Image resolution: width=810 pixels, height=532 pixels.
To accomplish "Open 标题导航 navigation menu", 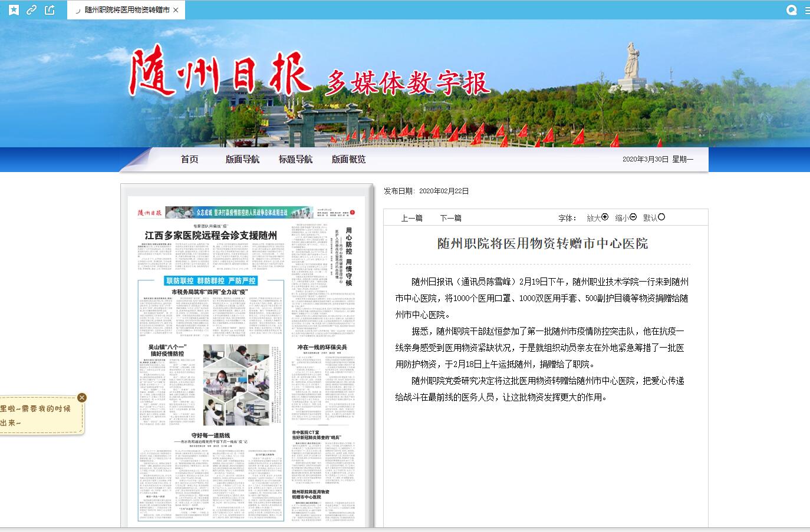I will tap(295, 159).
